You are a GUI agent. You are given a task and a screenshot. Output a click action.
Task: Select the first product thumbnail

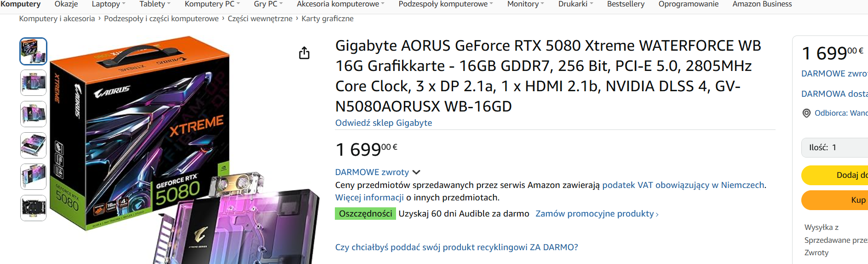[33, 51]
